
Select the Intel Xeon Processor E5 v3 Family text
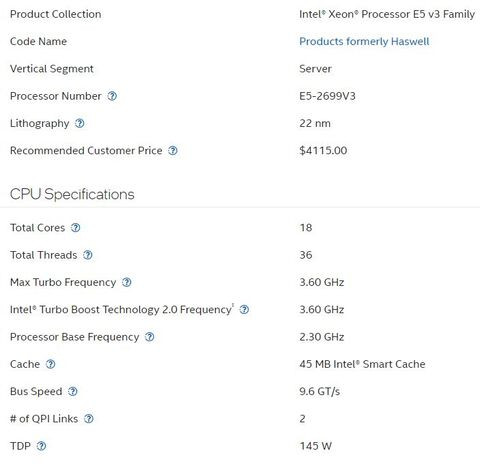387,14
